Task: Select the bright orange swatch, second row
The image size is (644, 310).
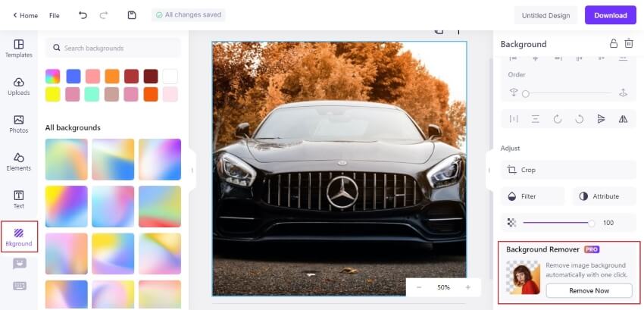Action: (151, 94)
